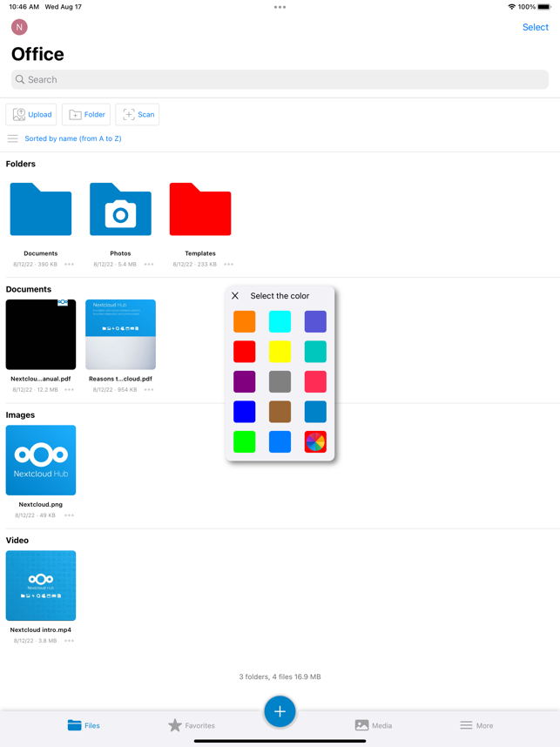Open the More tab
The width and height of the screenshot is (560, 747).
pyautogui.click(x=476, y=725)
